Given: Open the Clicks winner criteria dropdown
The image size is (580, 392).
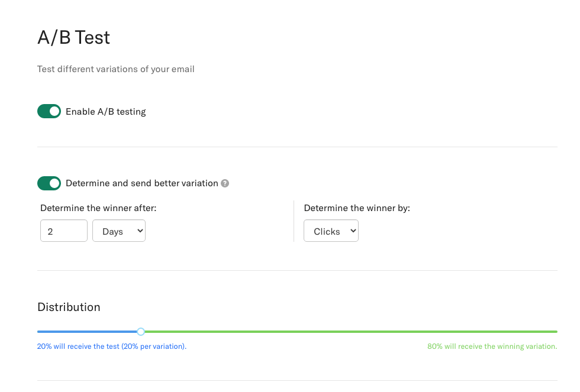Looking at the screenshot, I should (x=331, y=231).
